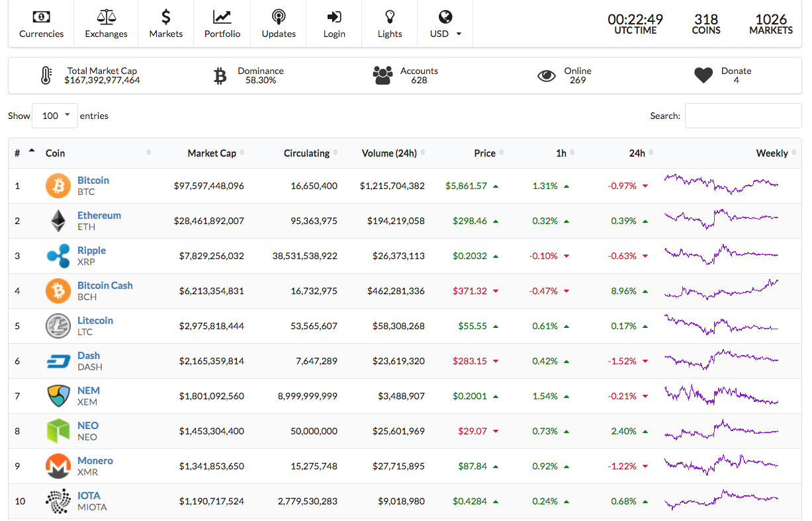Open Markets via the dollar sign icon

[166, 17]
